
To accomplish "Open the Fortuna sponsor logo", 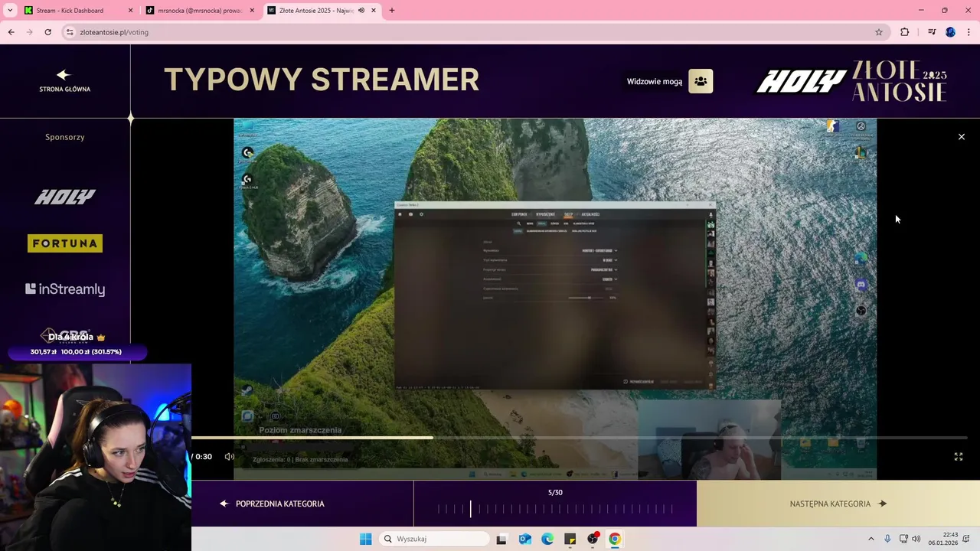I will tap(65, 243).
